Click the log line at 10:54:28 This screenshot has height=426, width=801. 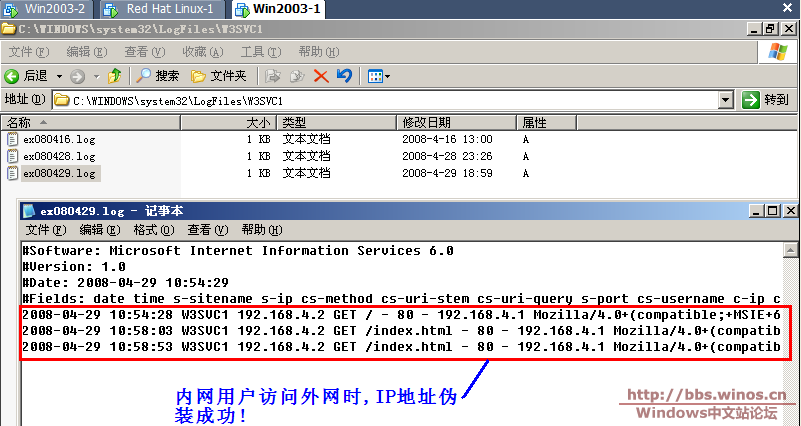pos(401,315)
